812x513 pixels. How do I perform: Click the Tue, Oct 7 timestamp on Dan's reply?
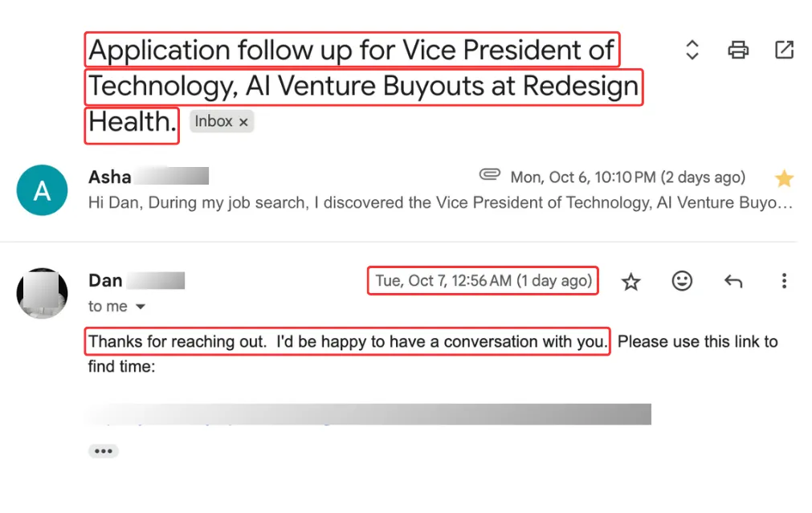point(483,281)
